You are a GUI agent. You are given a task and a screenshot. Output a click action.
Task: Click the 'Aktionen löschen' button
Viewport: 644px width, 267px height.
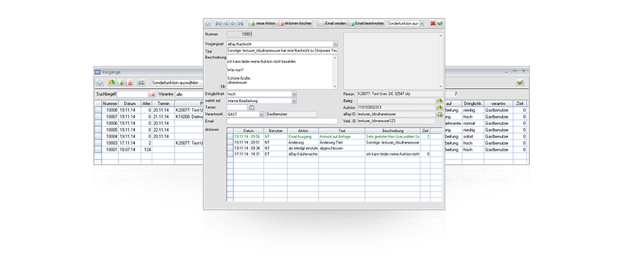[x=296, y=24]
